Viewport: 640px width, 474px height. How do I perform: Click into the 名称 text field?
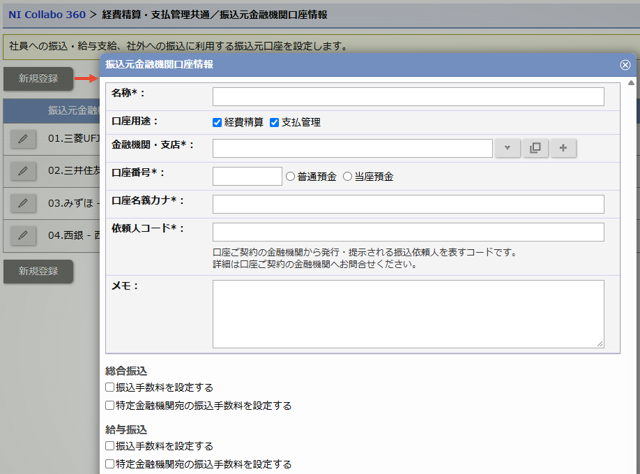point(408,96)
